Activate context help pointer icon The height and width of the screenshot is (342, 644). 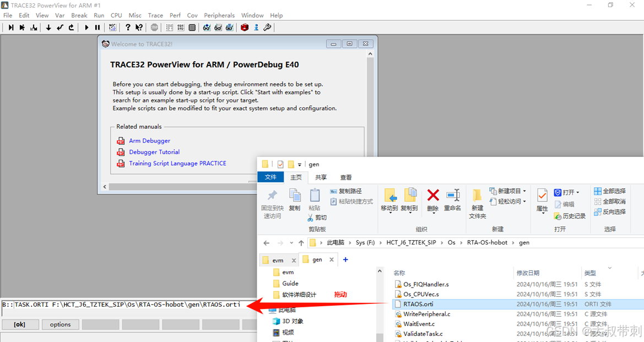coord(139,28)
